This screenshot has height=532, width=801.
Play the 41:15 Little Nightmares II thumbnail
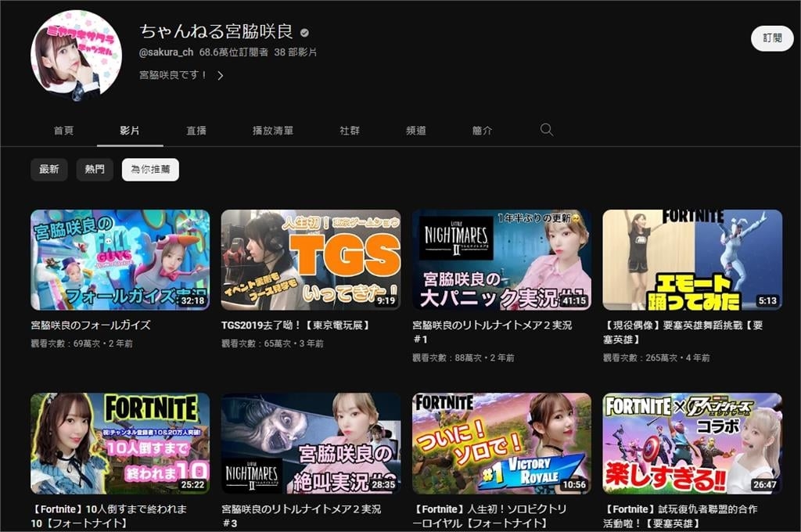pos(501,260)
